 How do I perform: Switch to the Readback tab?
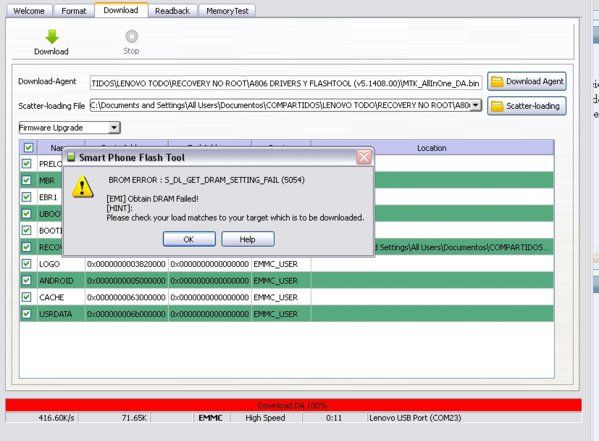click(172, 11)
